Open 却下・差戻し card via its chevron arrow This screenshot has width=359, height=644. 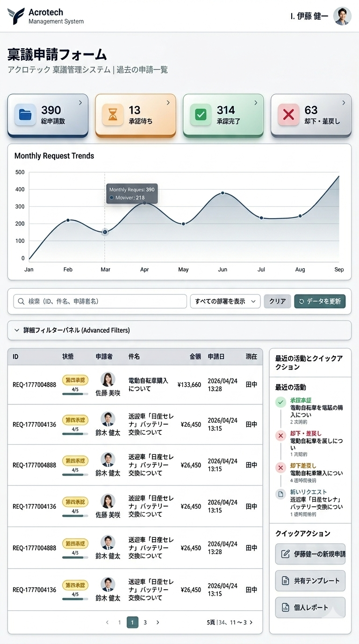344,102
